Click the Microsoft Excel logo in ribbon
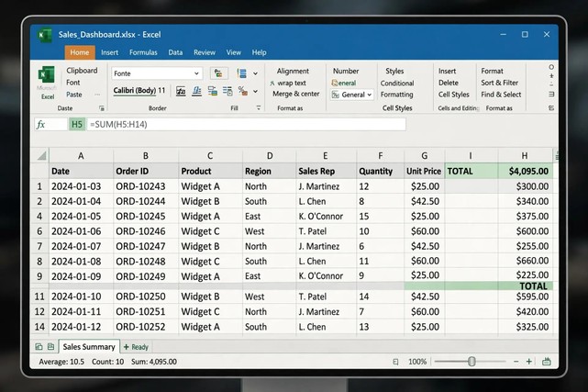Image resolution: width=588 pixels, height=392 pixels. 47,74
